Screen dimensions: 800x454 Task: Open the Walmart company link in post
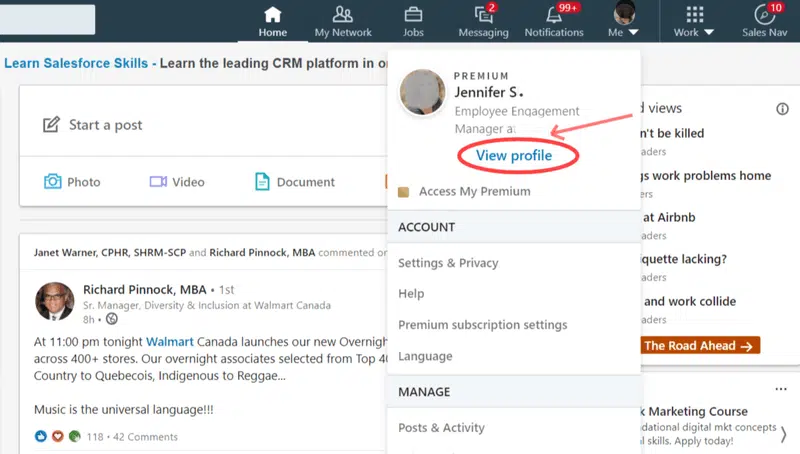pos(170,342)
